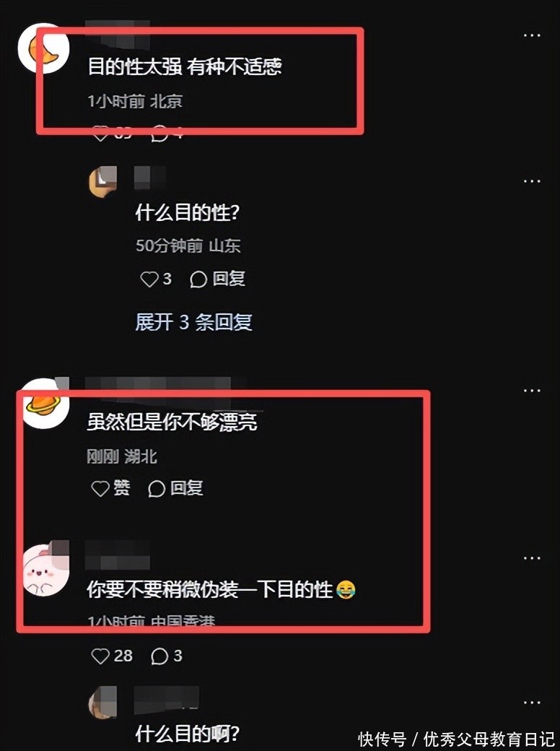Open three-dot menu for "你要不要稍微伪装" comment

532,558
